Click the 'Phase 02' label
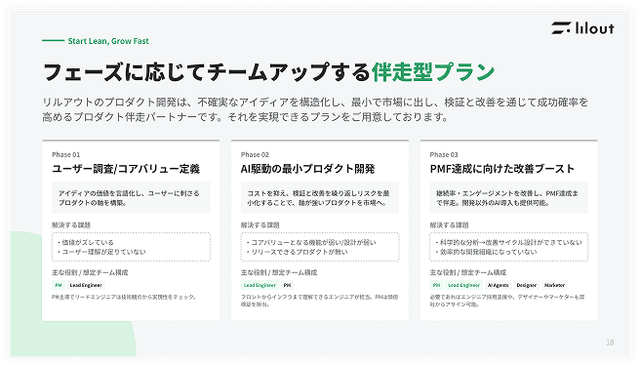The width and height of the screenshot is (640, 367). [x=255, y=154]
